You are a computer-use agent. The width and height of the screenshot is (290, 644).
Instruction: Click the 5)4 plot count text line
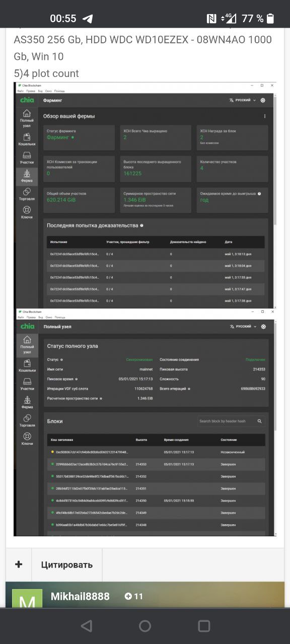point(46,73)
